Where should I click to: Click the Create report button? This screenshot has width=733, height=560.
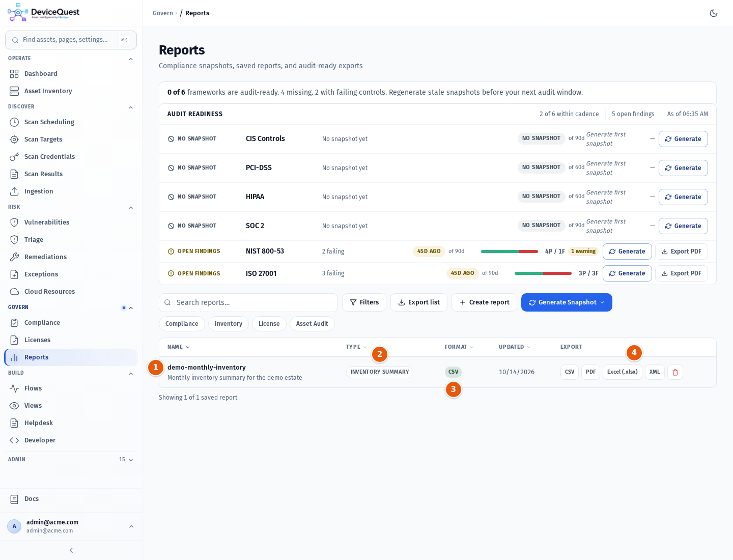click(484, 302)
